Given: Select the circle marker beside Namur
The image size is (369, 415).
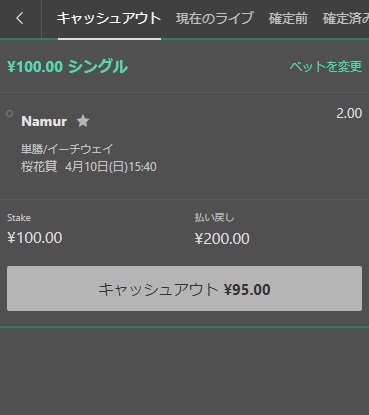Looking at the screenshot, I should pos(9,114).
